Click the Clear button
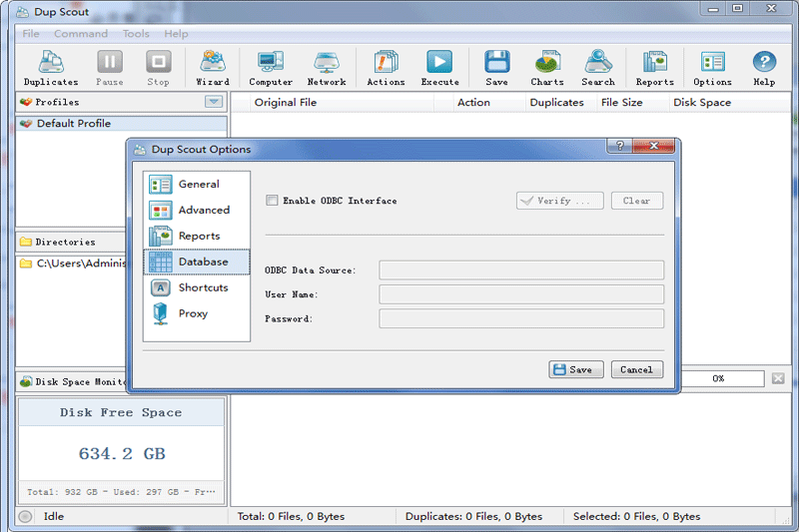Image resolution: width=799 pixels, height=532 pixels. click(637, 201)
